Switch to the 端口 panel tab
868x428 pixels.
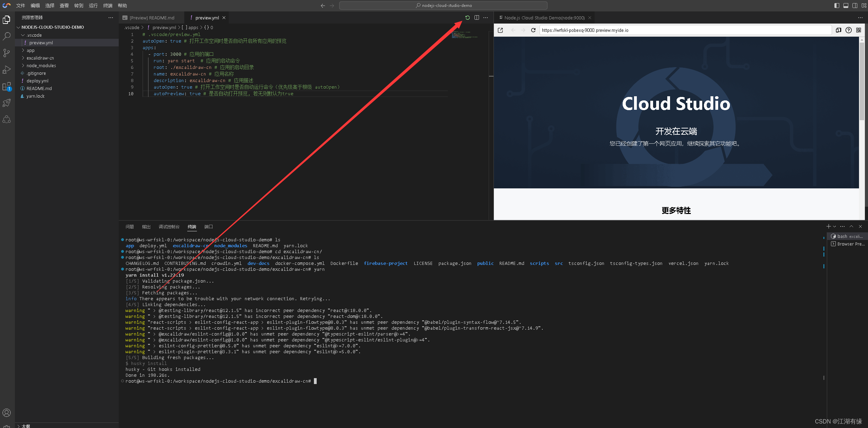[208, 227]
